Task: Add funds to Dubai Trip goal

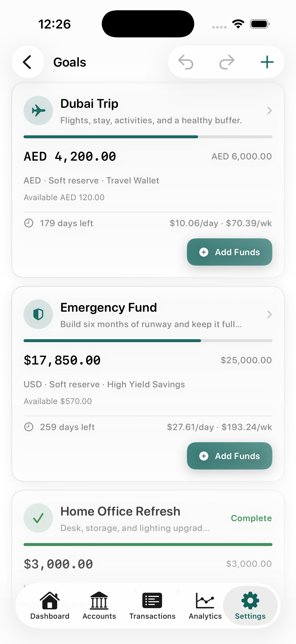Action: 229,252
